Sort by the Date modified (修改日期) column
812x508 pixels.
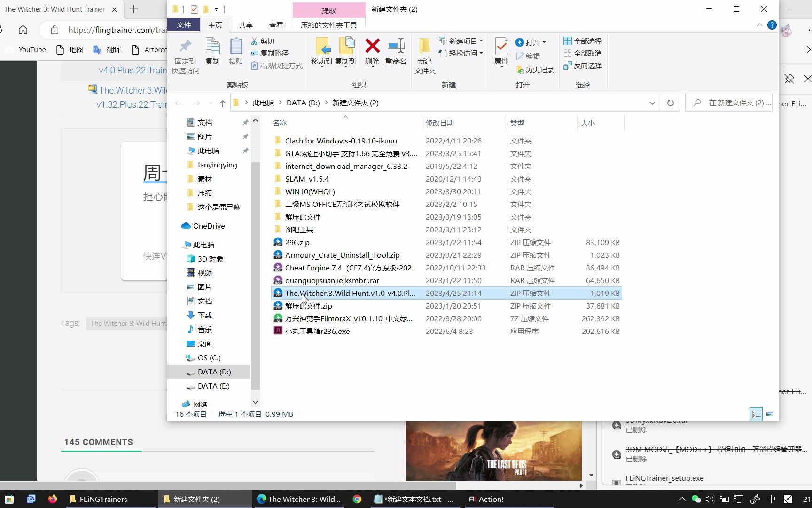coord(464,123)
